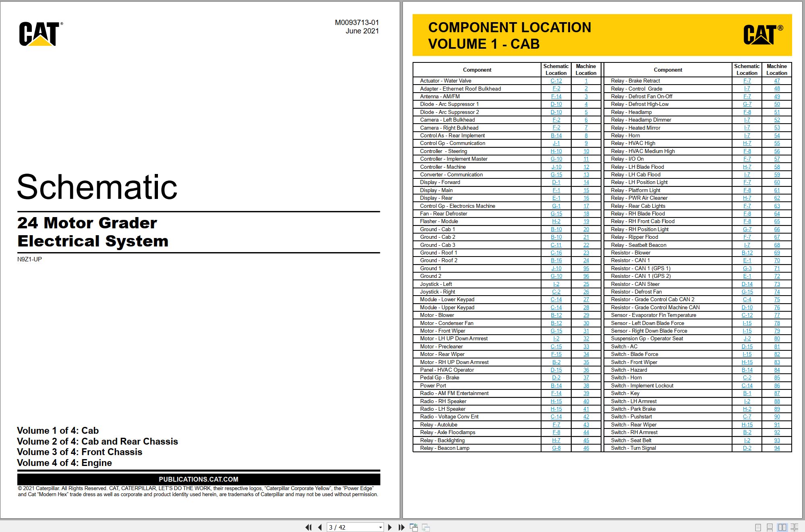Open schematic location G-3 for Resistor CAN 1 (GPS 1)
The image size is (805, 532).
click(x=747, y=268)
